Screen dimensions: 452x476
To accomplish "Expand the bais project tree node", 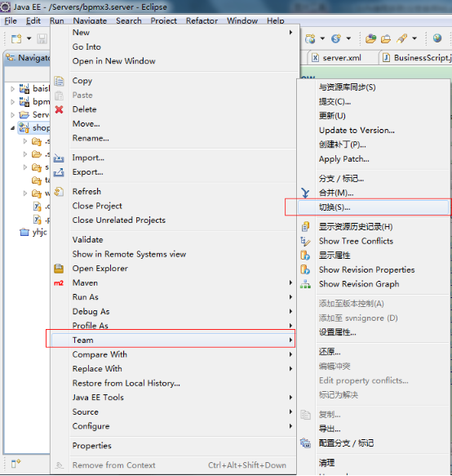I will coord(12,89).
